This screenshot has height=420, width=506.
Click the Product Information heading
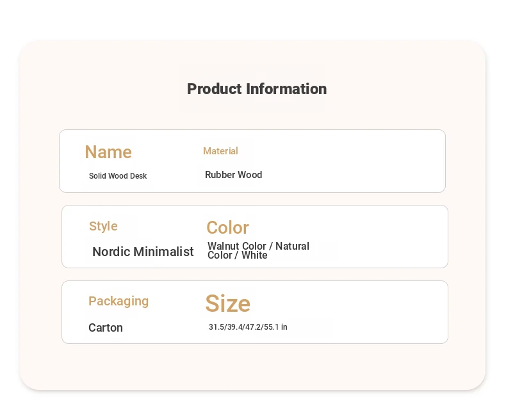pyautogui.click(x=257, y=89)
